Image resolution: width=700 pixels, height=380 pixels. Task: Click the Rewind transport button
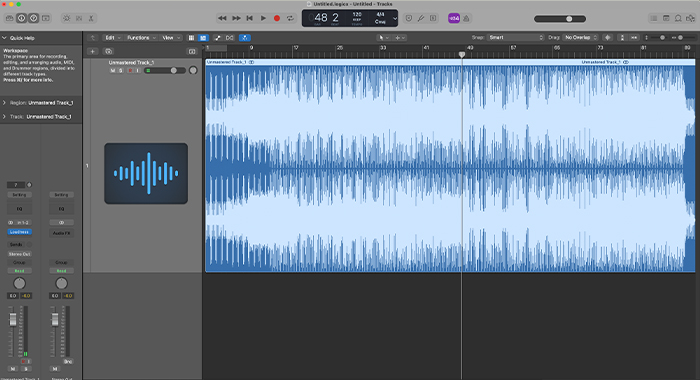click(x=222, y=18)
